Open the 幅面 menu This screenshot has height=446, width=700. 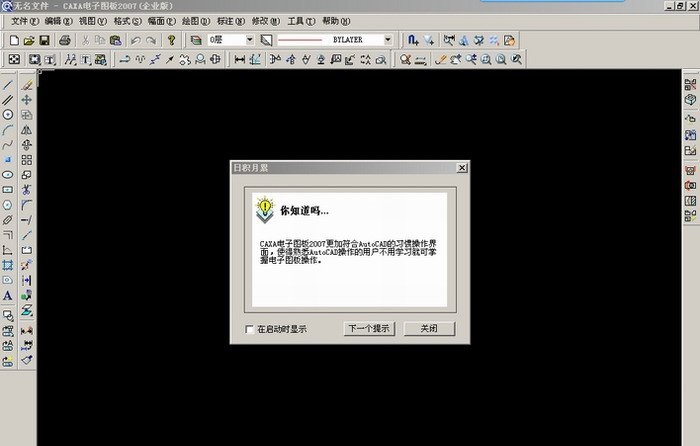click(x=162, y=21)
